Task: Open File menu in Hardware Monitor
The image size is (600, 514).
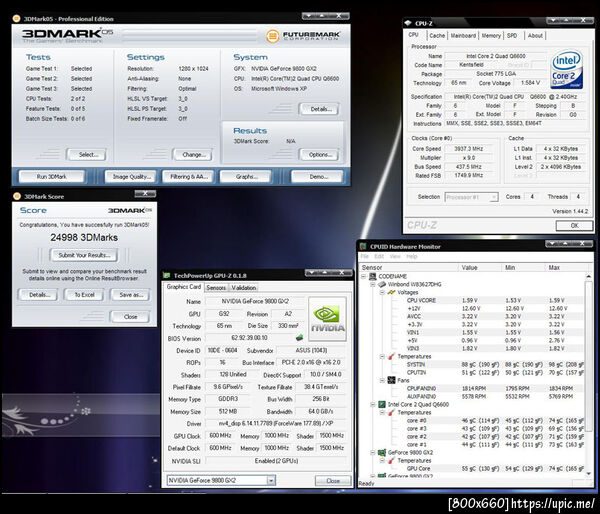Action: (x=364, y=256)
